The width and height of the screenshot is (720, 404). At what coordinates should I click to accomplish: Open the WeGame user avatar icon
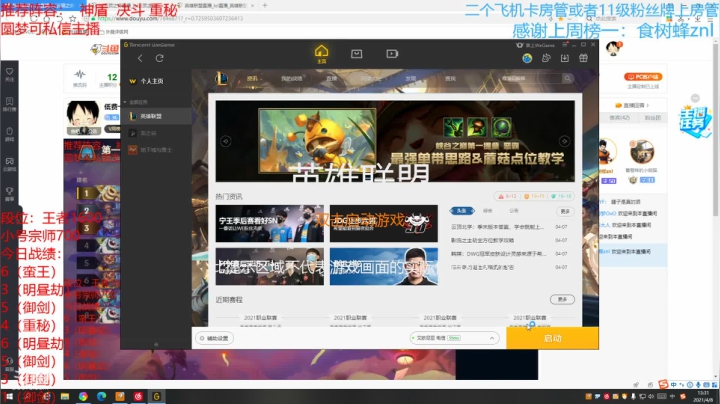(527, 58)
